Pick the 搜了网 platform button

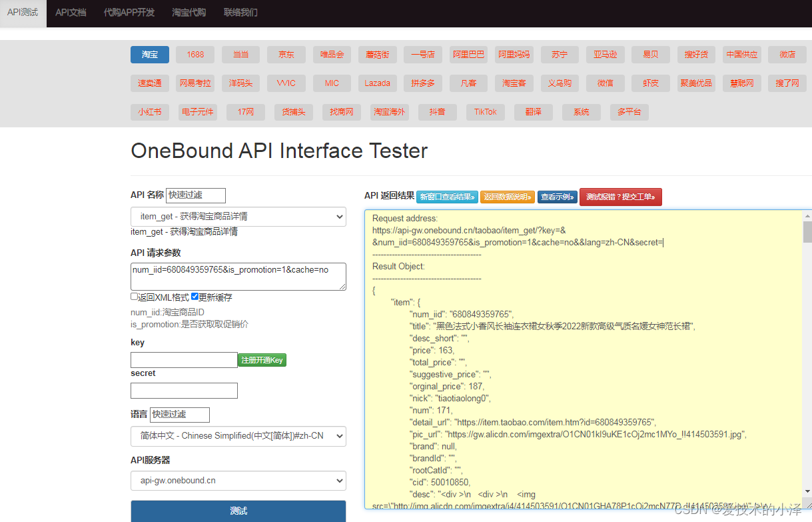pyautogui.click(x=787, y=83)
